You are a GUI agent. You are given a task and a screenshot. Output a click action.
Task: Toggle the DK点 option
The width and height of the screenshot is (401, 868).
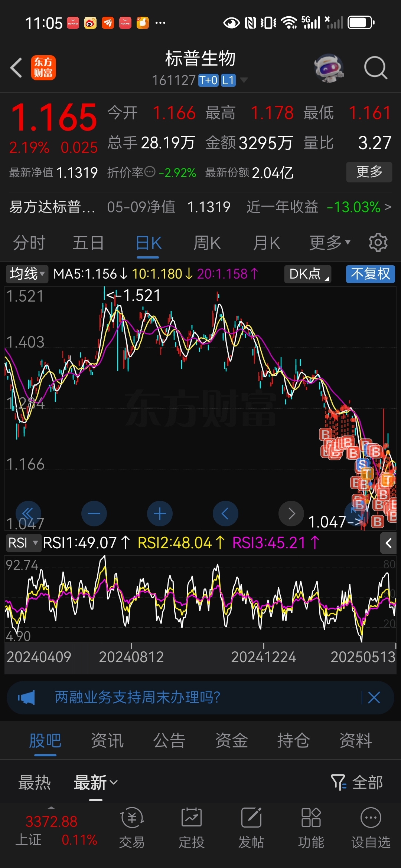(x=308, y=274)
